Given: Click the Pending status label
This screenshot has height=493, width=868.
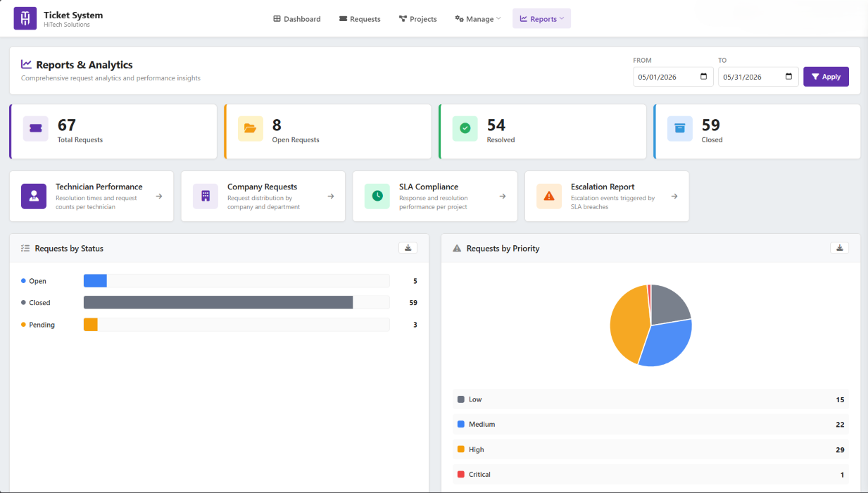Looking at the screenshot, I should pyautogui.click(x=42, y=325).
